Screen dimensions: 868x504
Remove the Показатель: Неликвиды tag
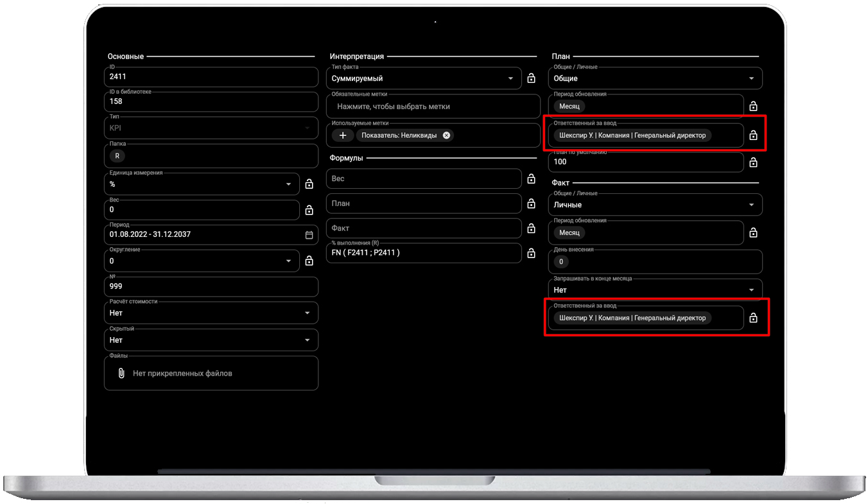pyautogui.click(x=446, y=135)
